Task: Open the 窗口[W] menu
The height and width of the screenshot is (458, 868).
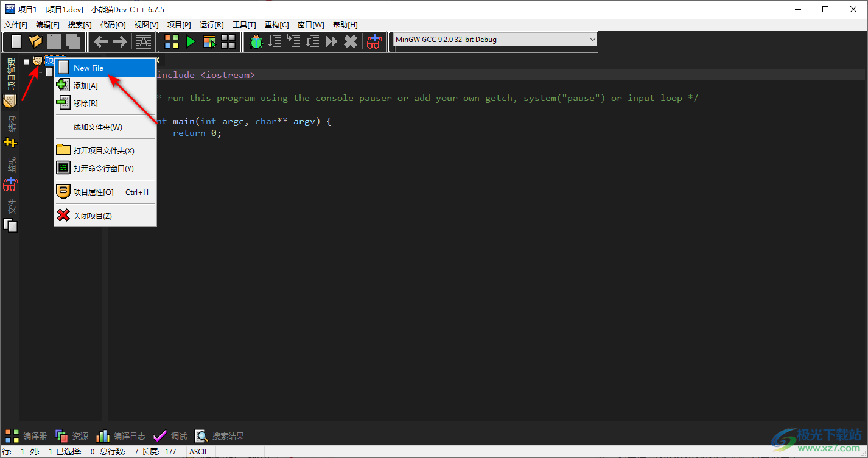Action: click(x=311, y=25)
